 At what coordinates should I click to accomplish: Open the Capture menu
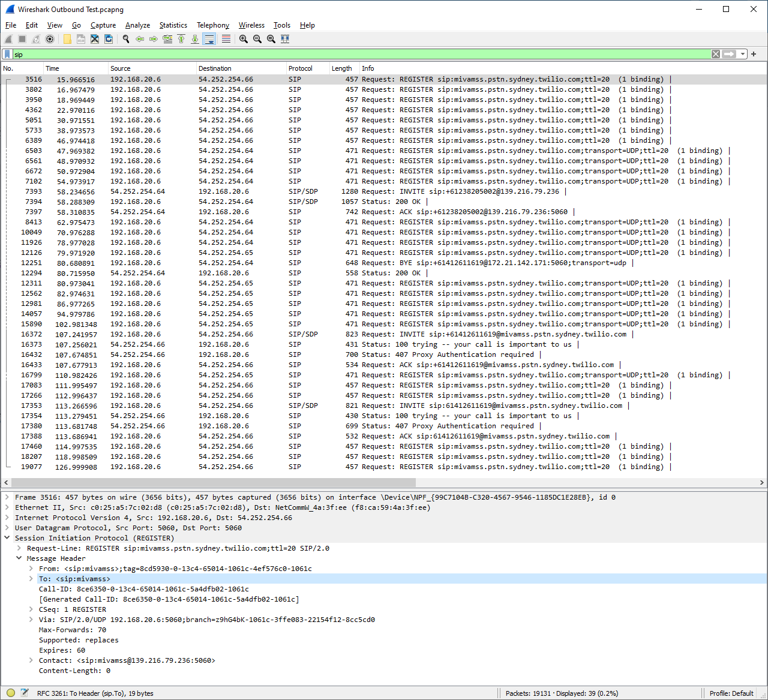click(103, 25)
